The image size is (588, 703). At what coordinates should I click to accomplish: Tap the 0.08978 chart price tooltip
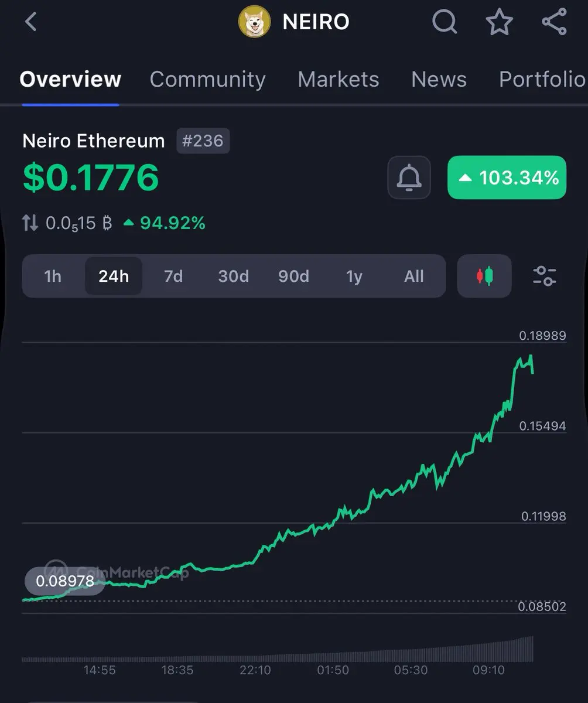coord(64,581)
